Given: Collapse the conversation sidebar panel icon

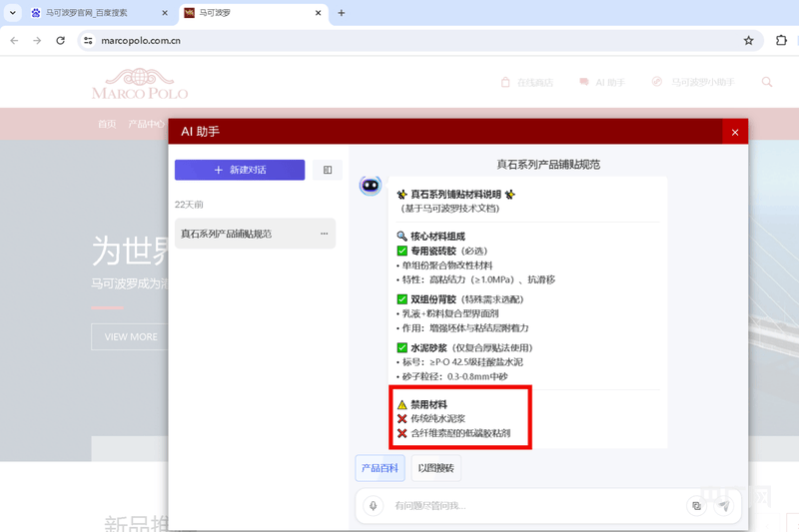Looking at the screenshot, I should 328,170.
